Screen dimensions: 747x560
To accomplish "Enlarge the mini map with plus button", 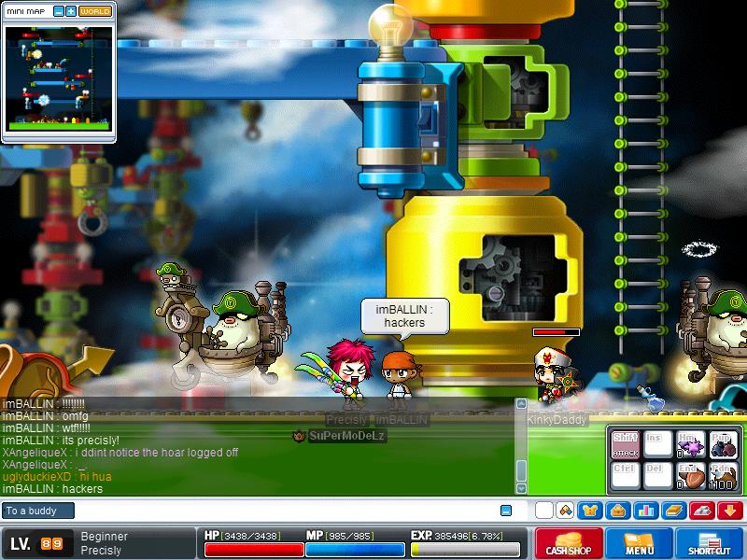I will 71,11.
